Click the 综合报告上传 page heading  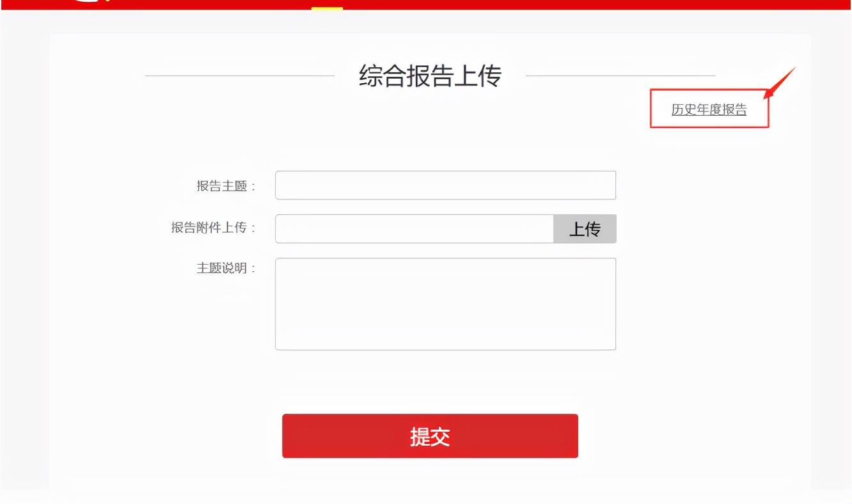(x=430, y=75)
